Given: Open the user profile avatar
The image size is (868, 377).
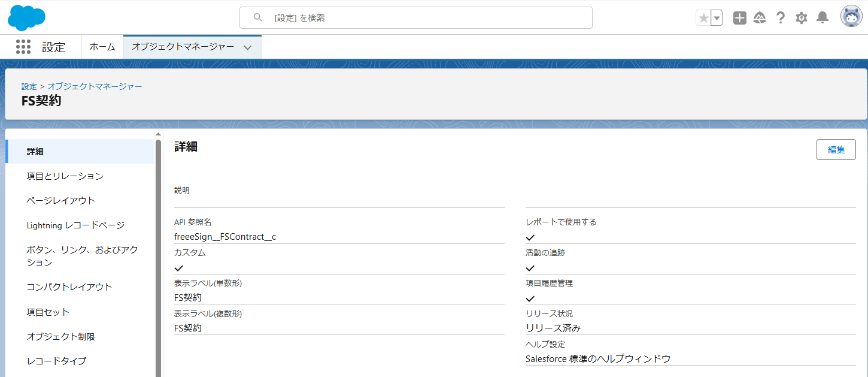Looking at the screenshot, I should click(851, 17).
